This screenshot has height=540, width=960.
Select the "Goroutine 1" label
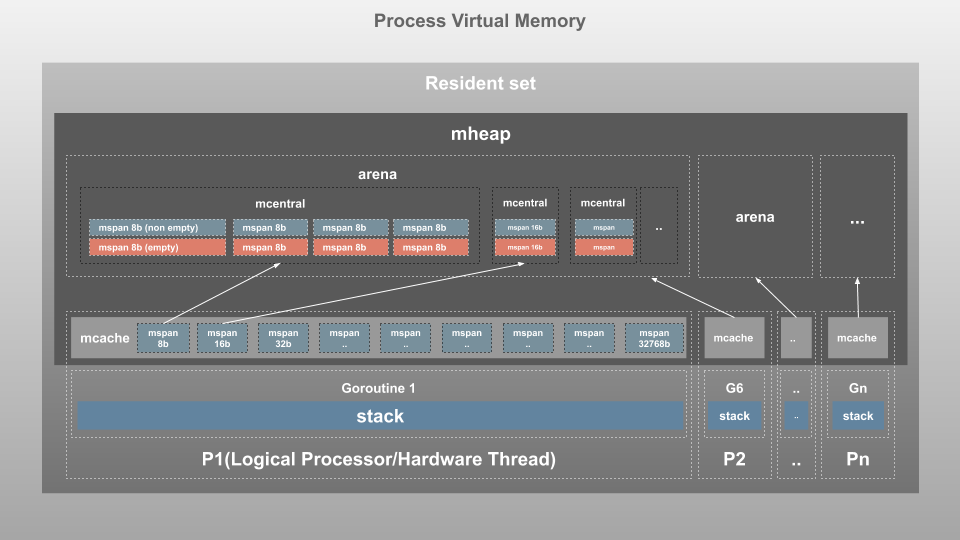378,388
